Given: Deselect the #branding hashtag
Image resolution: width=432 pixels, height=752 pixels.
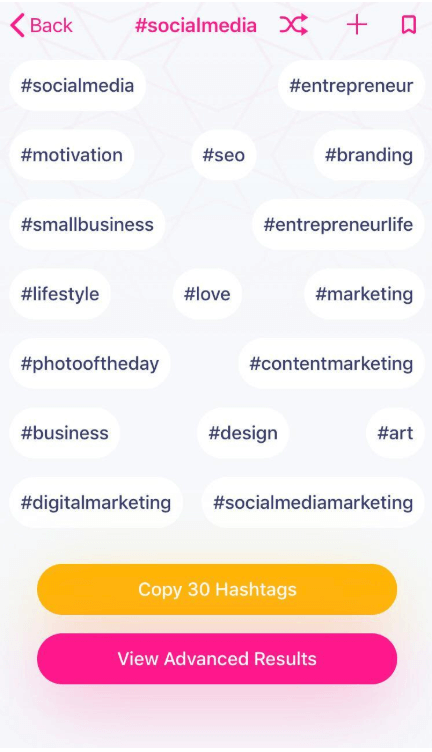Looking at the screenshot, I should pos(369,155).
